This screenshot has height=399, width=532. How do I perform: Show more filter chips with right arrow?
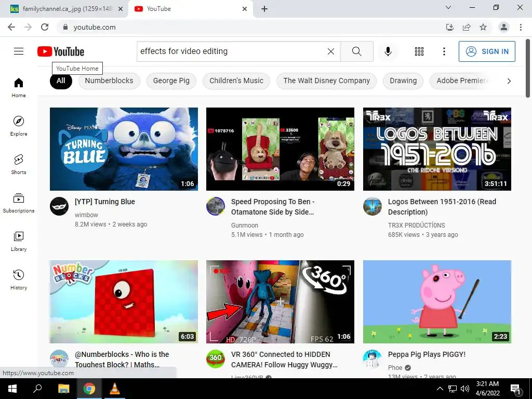[x=509, y=81]
